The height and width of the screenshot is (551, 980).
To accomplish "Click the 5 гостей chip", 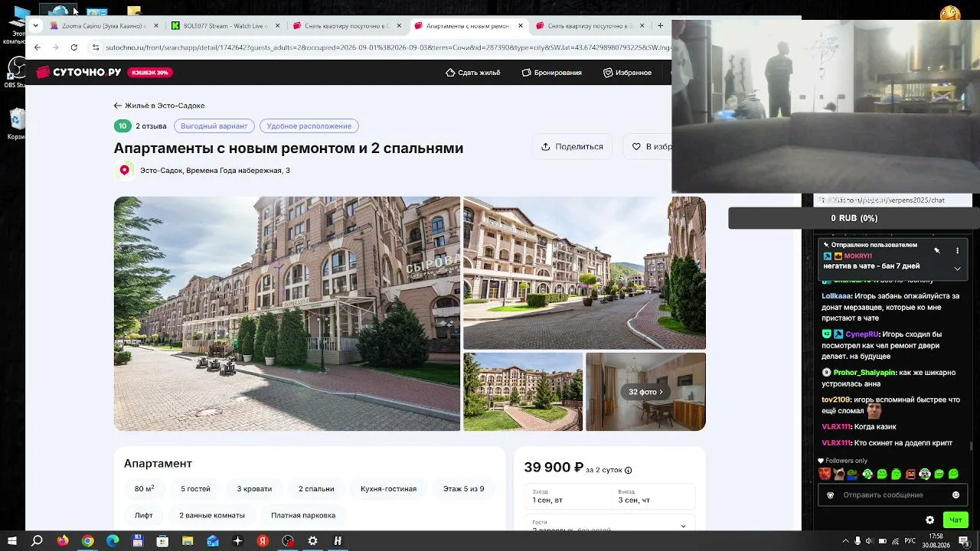I will pyautogui.click(x=195, y=489).
